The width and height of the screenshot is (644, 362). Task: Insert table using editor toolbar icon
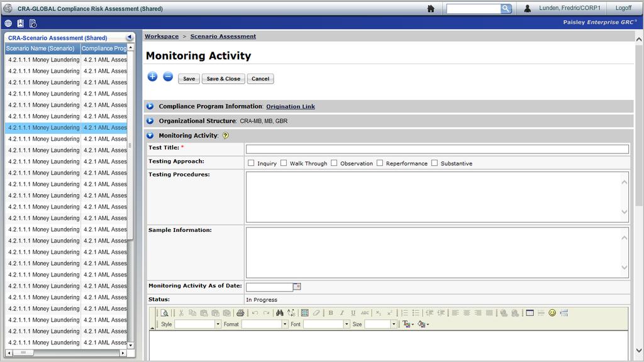pyautogui.click(x=530, y=313)
